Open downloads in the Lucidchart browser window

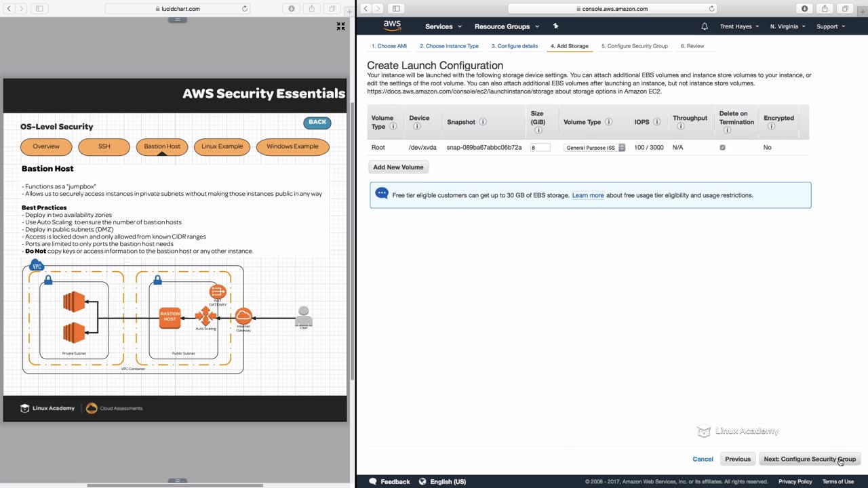292,9
